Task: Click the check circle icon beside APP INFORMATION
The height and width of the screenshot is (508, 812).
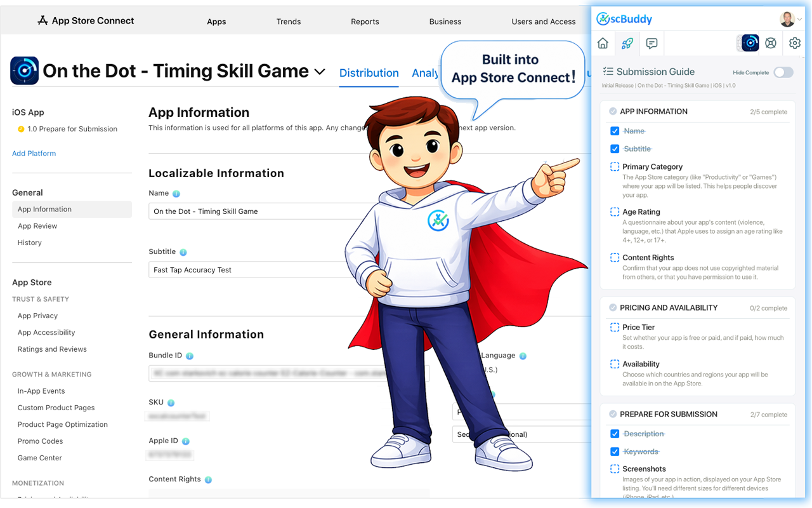Action: pos(613,112)
